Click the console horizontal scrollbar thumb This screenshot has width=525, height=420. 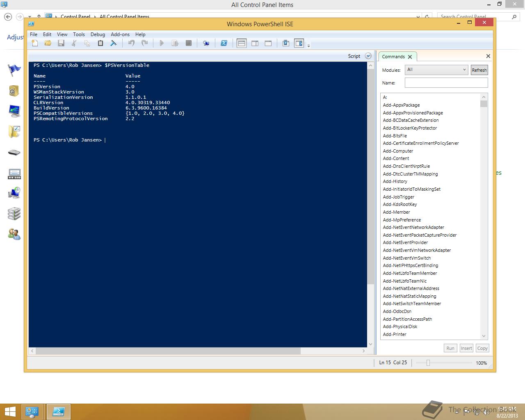[168, 351]
